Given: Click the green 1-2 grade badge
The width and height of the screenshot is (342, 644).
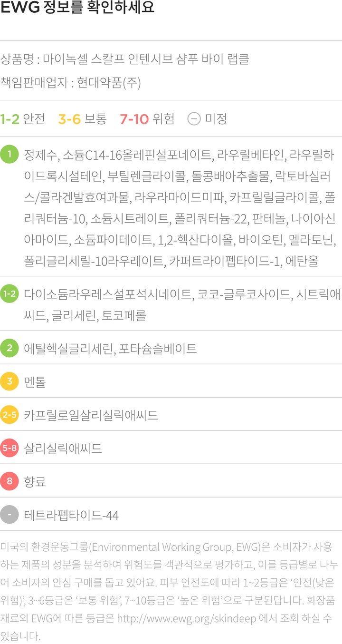Looking at the screenshot, I should coord(9,294).
